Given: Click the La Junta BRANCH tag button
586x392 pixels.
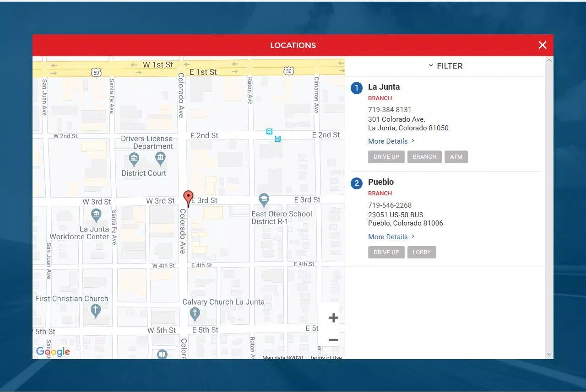Looking at the screenshot, I should [424, 157].
